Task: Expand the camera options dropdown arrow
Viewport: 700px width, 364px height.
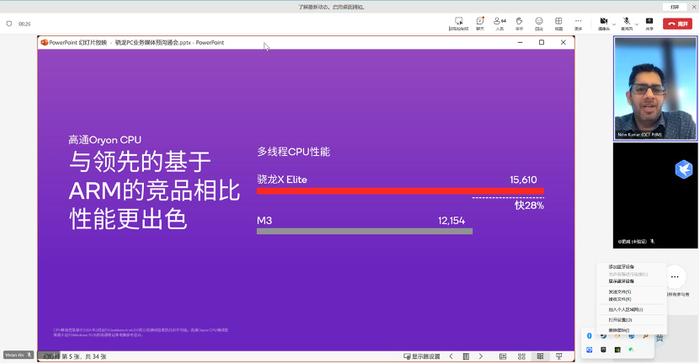Action: (614, 25)
